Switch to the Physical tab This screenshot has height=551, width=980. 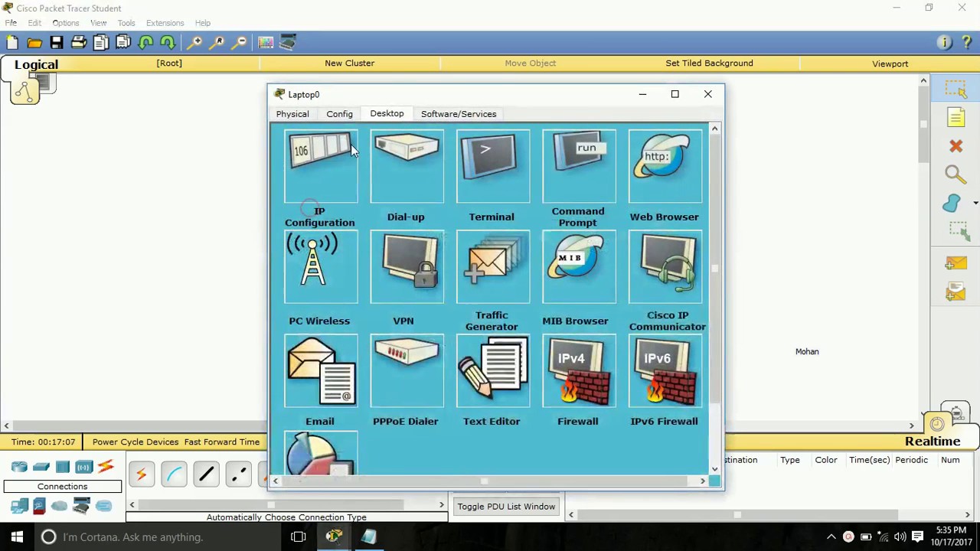tap(292, 114)
